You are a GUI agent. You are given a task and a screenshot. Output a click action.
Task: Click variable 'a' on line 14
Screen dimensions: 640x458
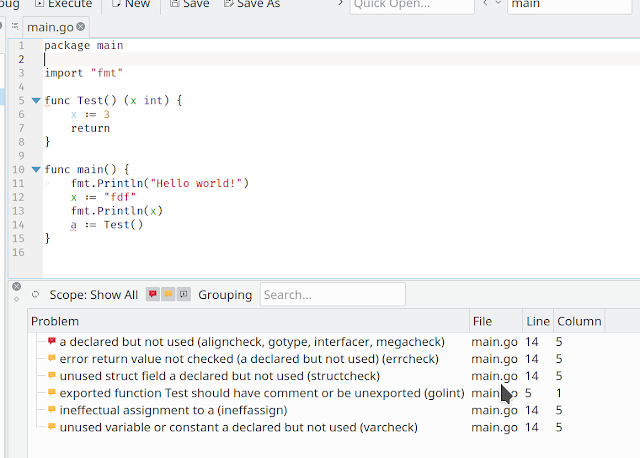tap(73, 225)
